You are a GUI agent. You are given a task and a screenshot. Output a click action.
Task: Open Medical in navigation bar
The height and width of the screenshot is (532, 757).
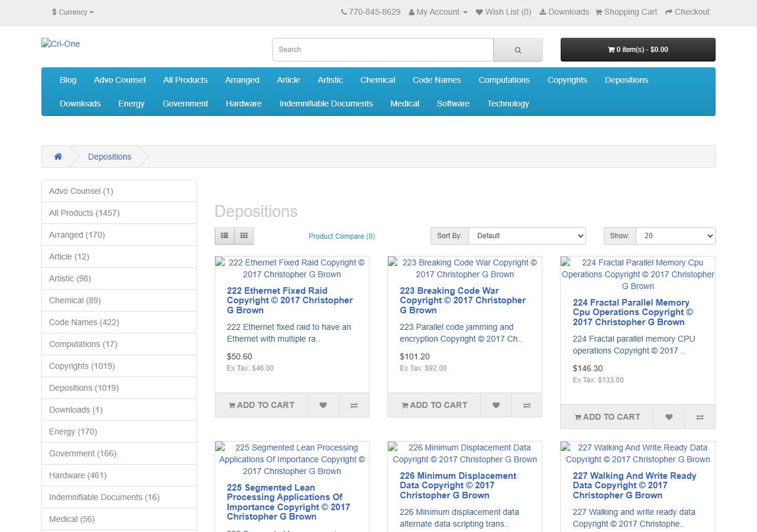405,103
